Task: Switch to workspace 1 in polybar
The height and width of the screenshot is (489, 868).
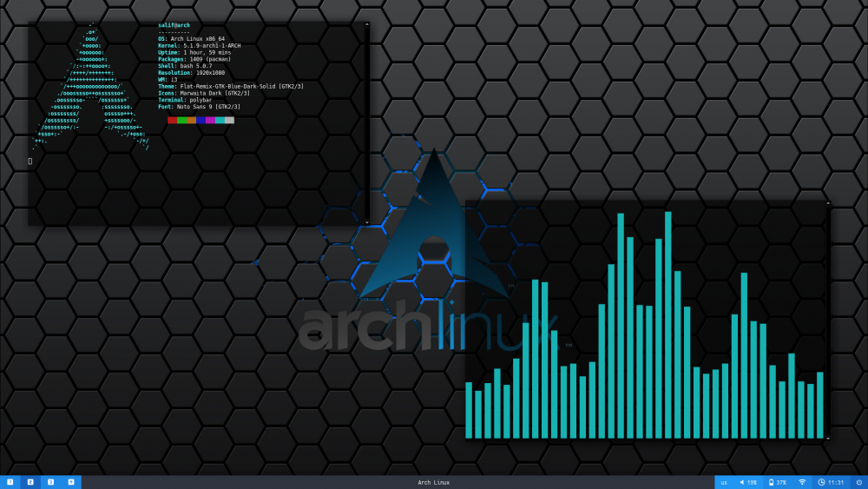Action: tap(10, 482)
